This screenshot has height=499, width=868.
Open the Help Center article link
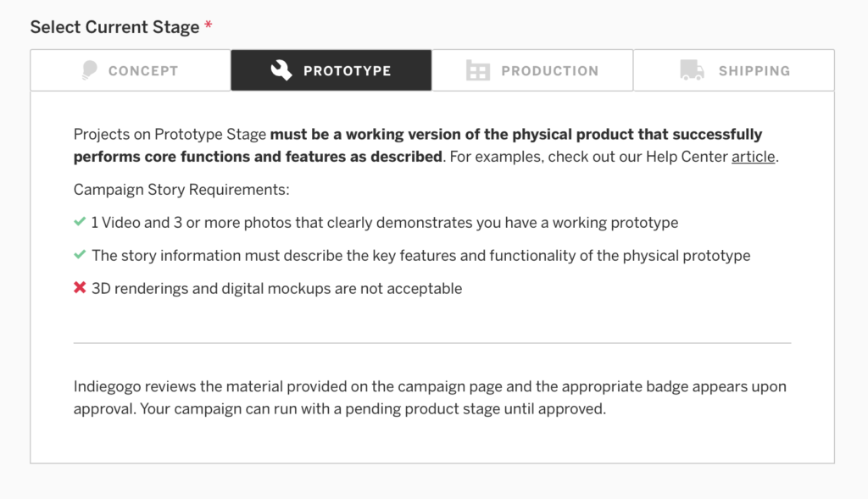point(753,157)
